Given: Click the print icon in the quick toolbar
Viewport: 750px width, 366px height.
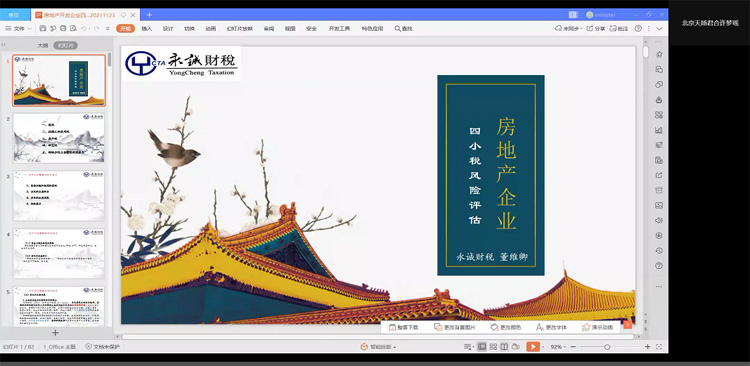Looking at the screenshot, I should tap(63, 29).
